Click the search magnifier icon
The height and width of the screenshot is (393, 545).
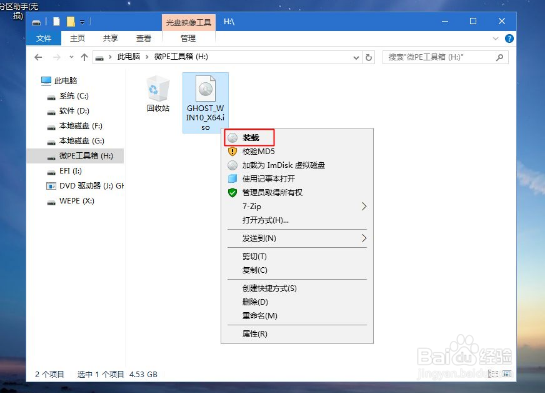coord(499,57)
